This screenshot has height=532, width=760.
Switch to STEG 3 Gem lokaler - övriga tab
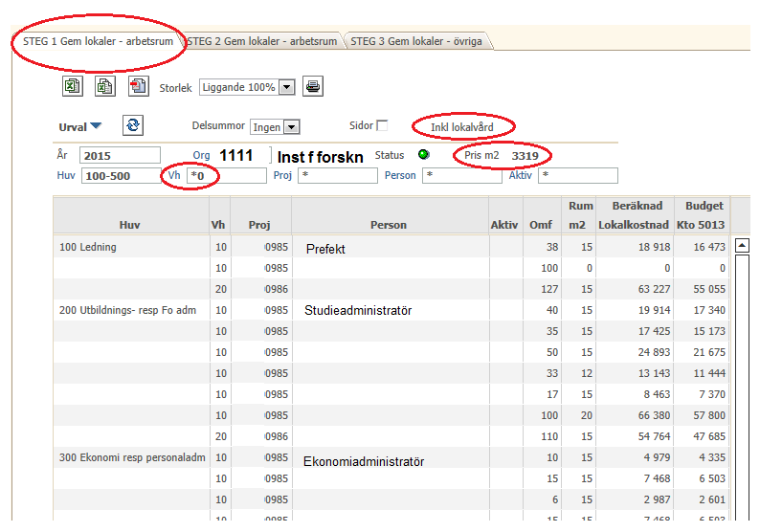tap(416, 41)
